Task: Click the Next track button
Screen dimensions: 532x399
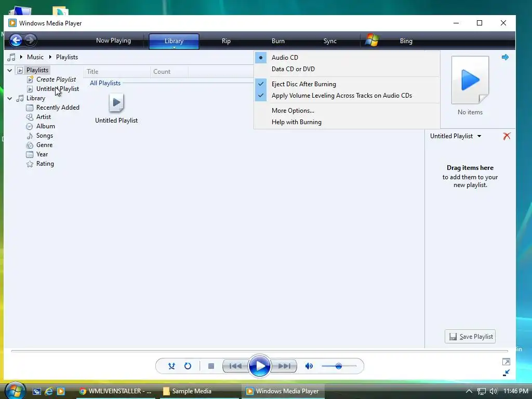Action: tap(284, 366)
